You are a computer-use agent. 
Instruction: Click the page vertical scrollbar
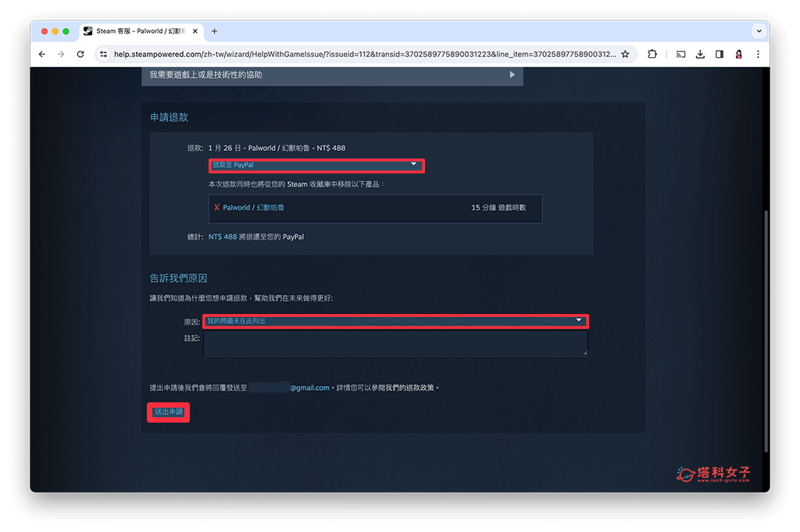pyautogui.click(x=766, y=330)
